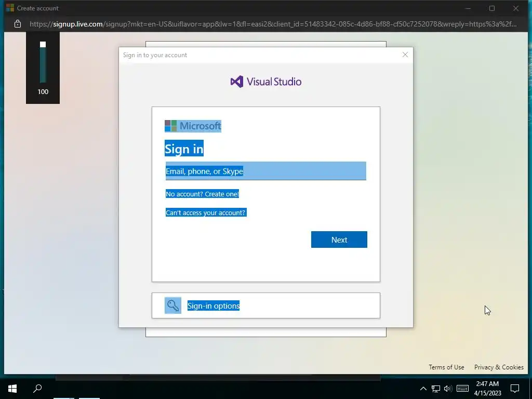This screenshot has width=532, height=399.
Task: Maximize the Create account window
Action: [492, 8]
